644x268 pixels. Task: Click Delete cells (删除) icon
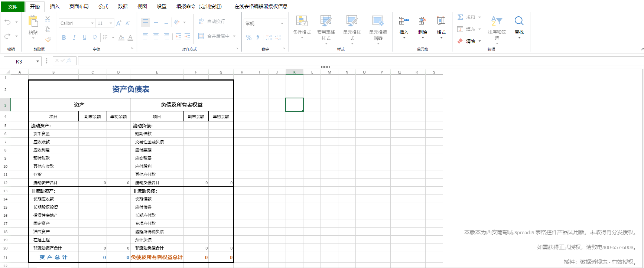pyautogui.click(x=422, y=21)
